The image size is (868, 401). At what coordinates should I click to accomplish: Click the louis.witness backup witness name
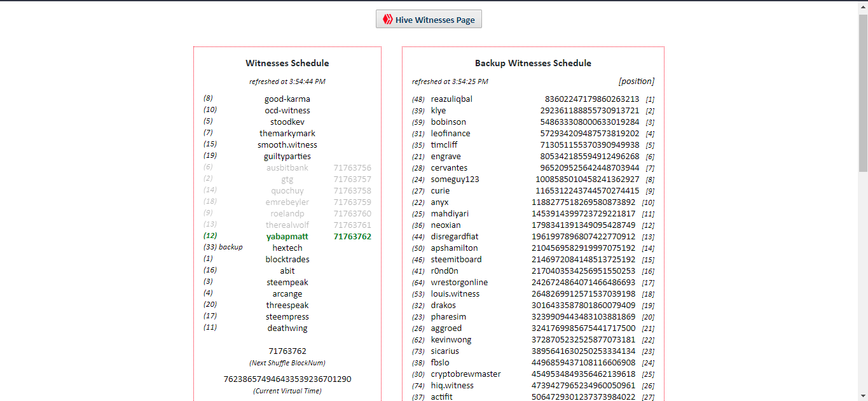tap(455, 293)
